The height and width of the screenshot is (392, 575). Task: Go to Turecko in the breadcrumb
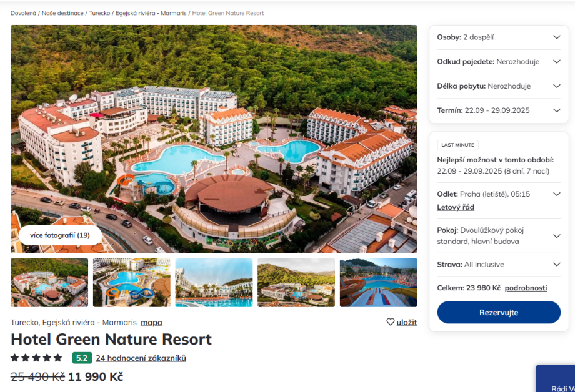[x=99, y=13]
